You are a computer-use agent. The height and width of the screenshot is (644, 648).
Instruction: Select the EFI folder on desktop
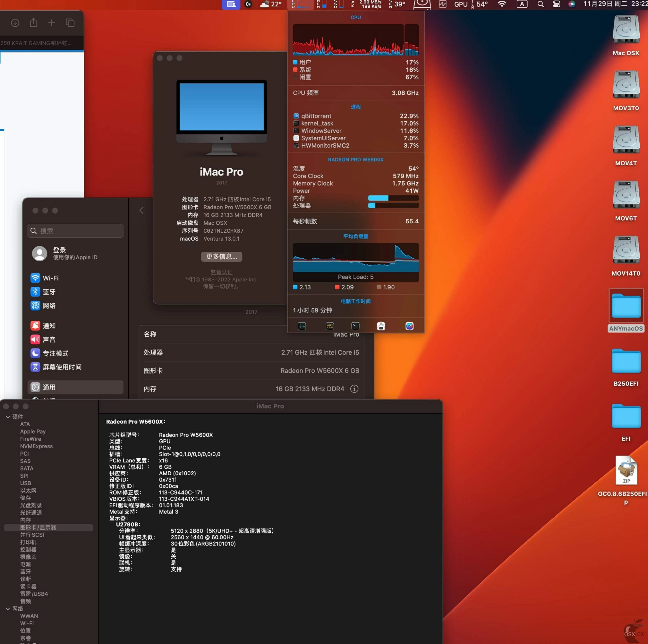pos(626,422)
